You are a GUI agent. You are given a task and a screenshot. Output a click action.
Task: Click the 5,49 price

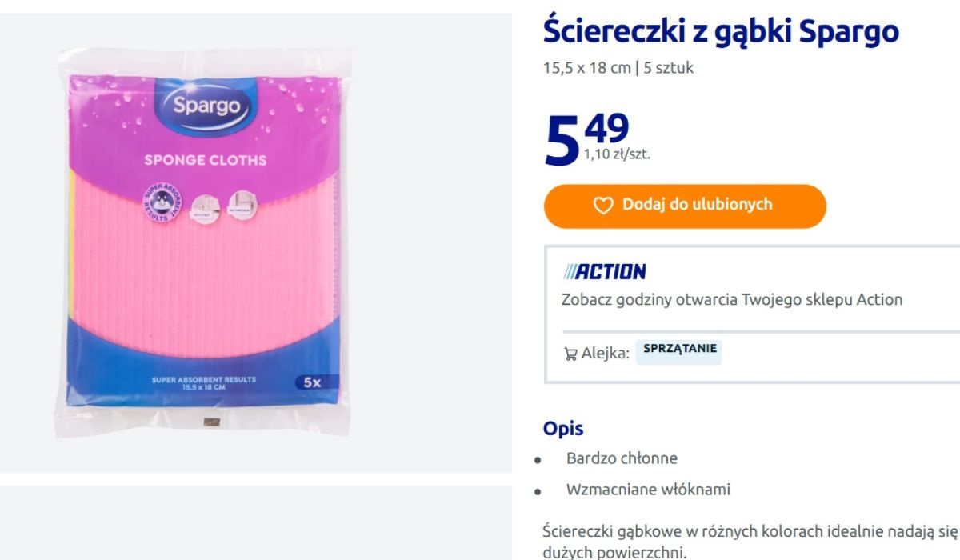[587, 136]
